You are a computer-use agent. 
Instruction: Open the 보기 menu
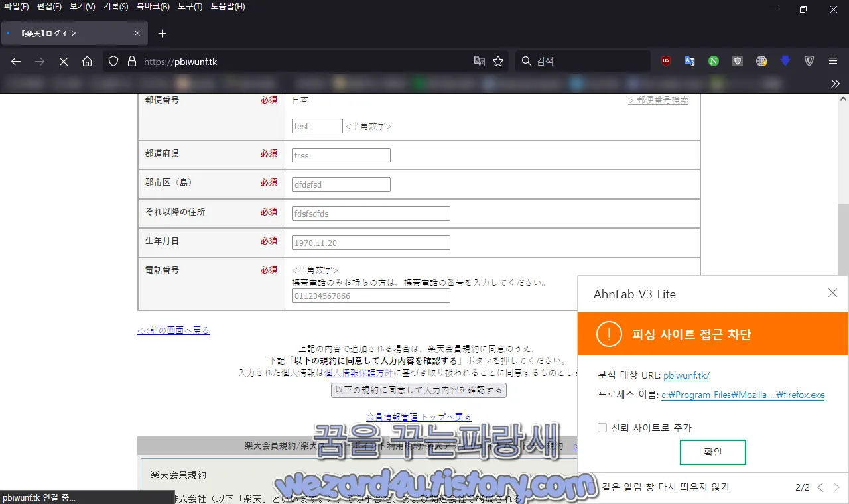coord(82,7)
